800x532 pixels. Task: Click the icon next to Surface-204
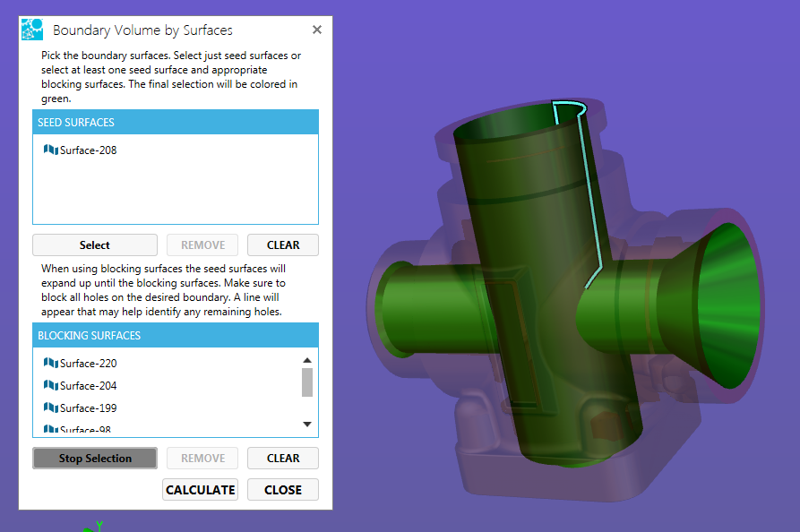50,386
